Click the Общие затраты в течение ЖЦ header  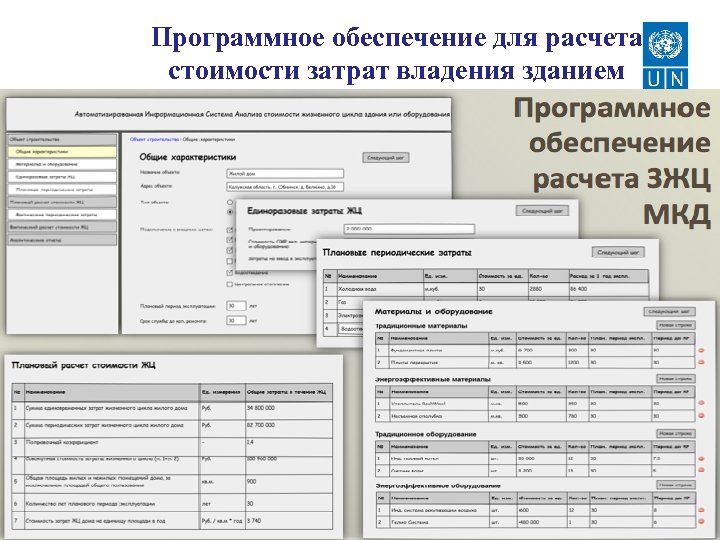click(x=288, y=392)
